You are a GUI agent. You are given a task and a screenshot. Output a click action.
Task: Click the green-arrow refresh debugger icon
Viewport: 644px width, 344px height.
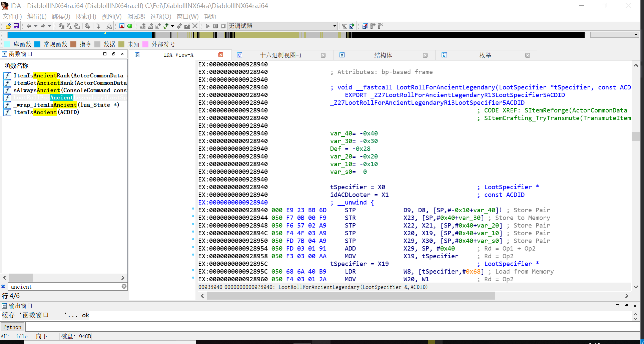pyautogui.click(x=352, y=26)
